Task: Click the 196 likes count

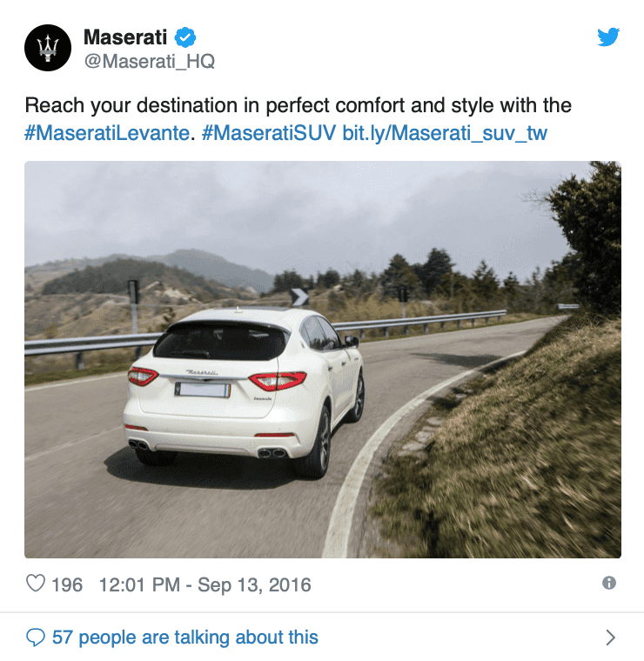Action: point(67,585)
